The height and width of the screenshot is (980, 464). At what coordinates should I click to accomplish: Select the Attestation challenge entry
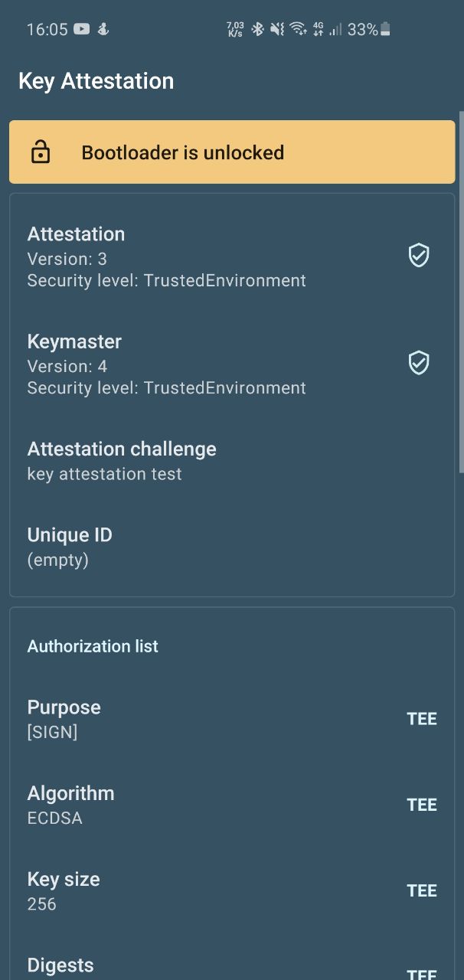point(232,461)
